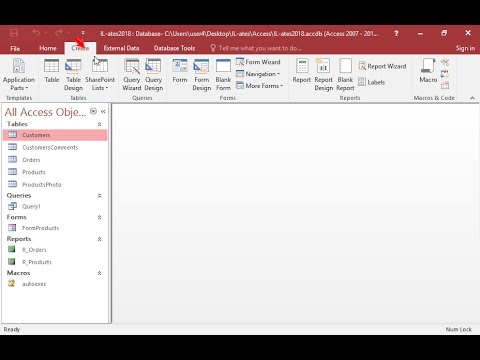Open the Customize Quick Access Toolbar dropdown
The image size is (480, 360).
83,33
